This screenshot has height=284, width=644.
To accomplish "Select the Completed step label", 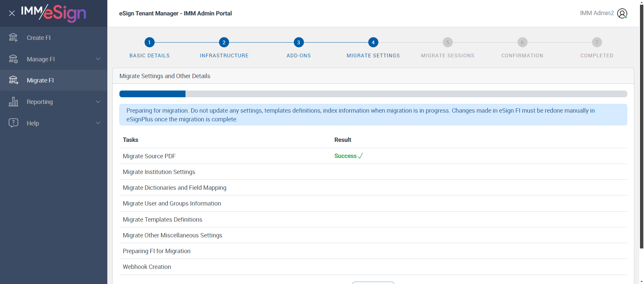I will [597, 56].
